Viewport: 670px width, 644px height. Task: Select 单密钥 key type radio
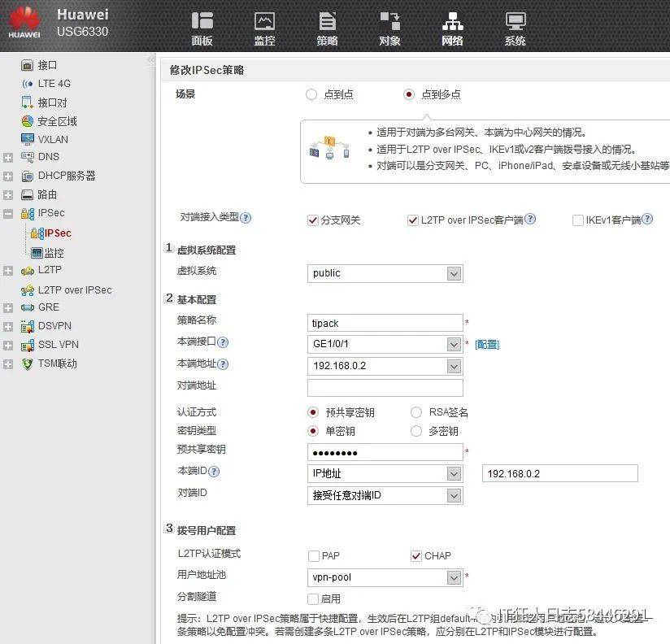tap(313, 431)
